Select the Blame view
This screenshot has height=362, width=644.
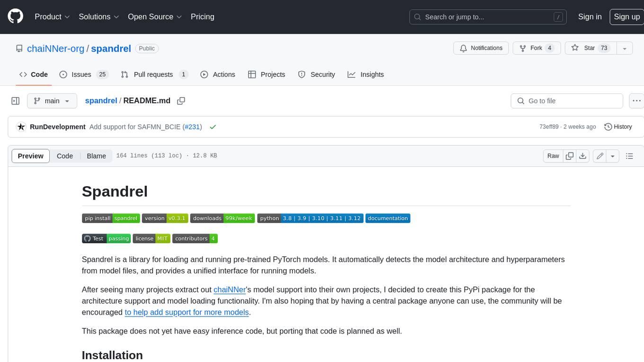[96, 156]
